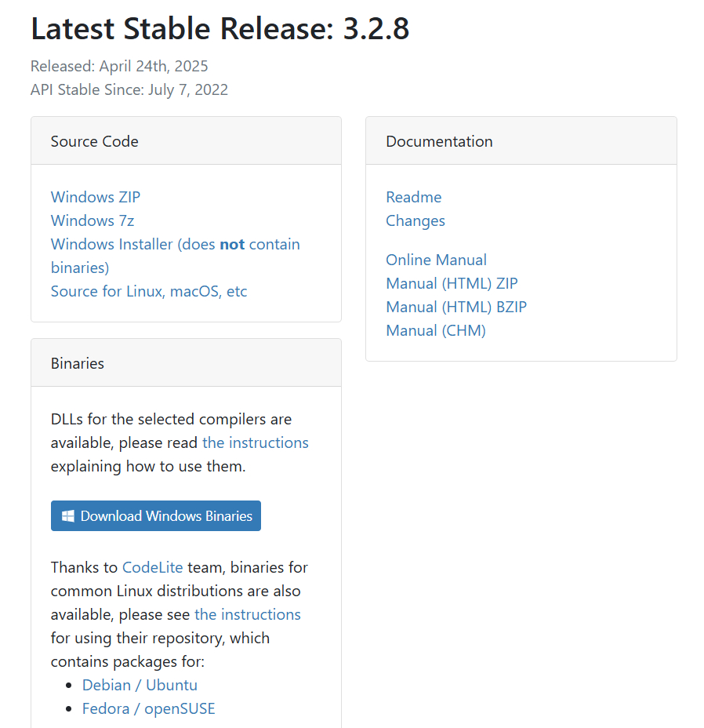Click Download Windows Binaries
The image size is (704, 728).
pos(155,515)
